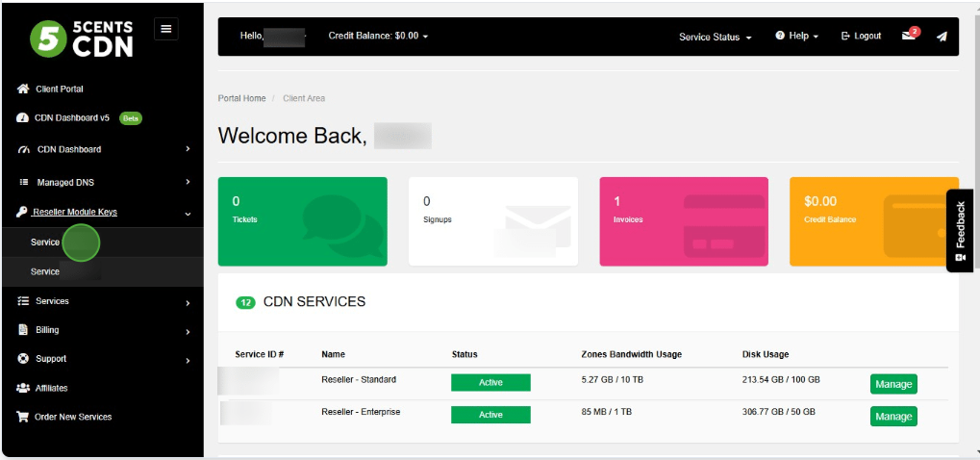The image size is (980, 460).
Task: Expand the Services submenu chevron
Action: [x=188, y=303]
